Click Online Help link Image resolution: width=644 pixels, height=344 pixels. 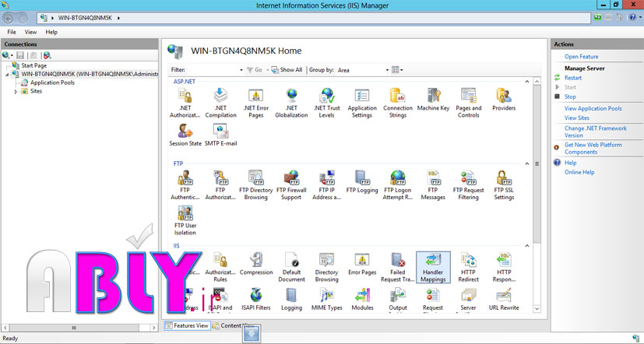tap(579, 172)
